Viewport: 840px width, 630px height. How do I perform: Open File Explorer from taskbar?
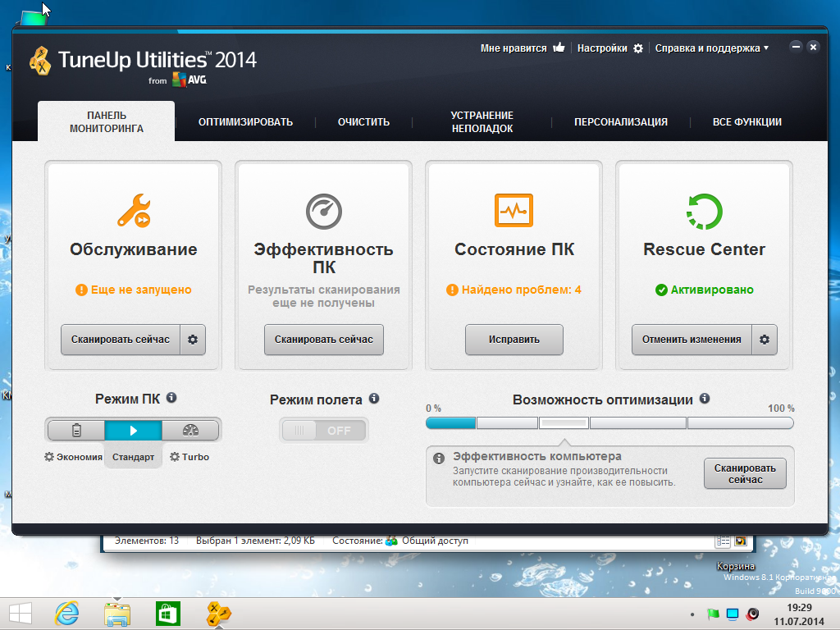tap(117, 614)
